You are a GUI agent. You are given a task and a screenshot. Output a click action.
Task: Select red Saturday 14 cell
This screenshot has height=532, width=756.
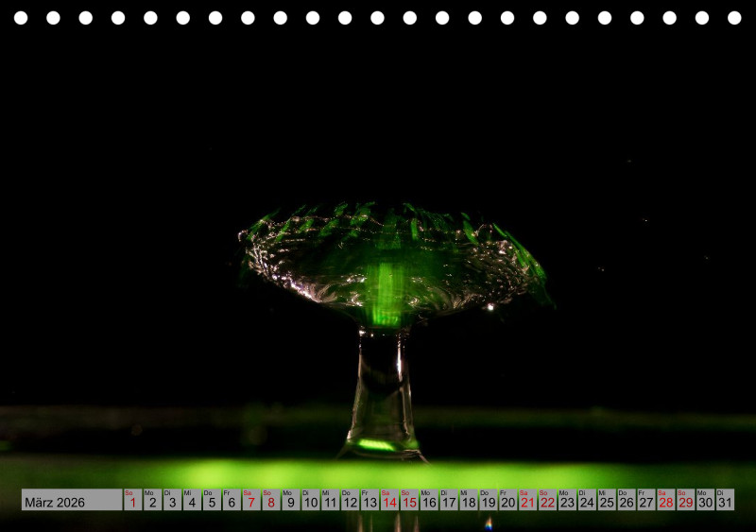click(x=388, y=501)
